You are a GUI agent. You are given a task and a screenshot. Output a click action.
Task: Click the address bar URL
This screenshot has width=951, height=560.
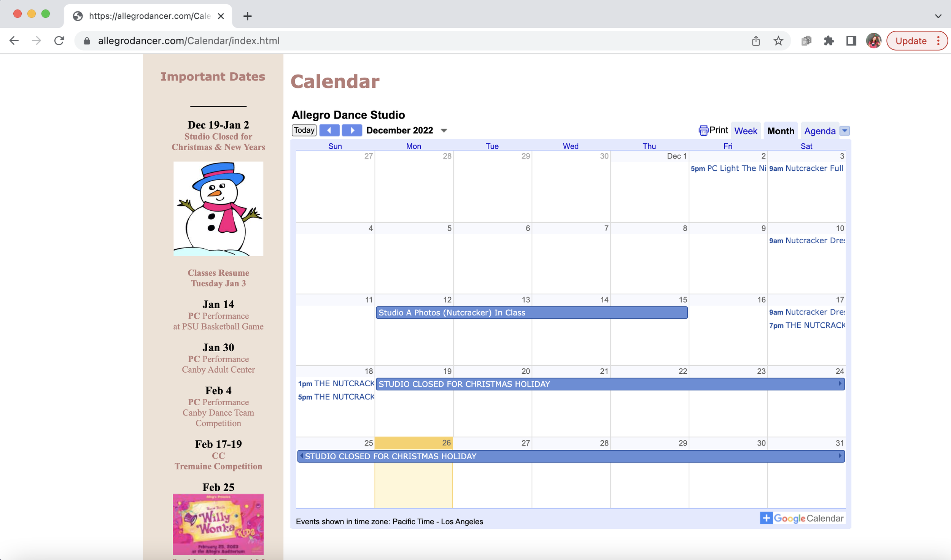tap(189, 41)
